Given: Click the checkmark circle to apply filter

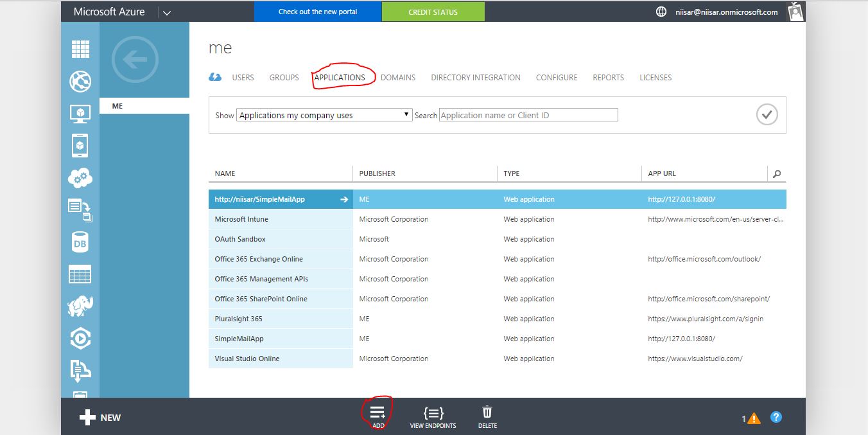Looking at the screenshot, I should 767,115.
